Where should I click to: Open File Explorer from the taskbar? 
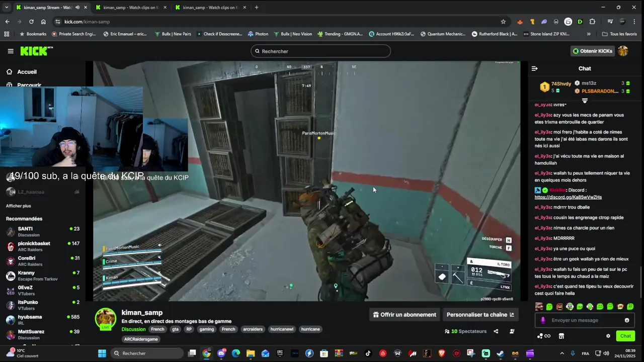pos(251,353)
